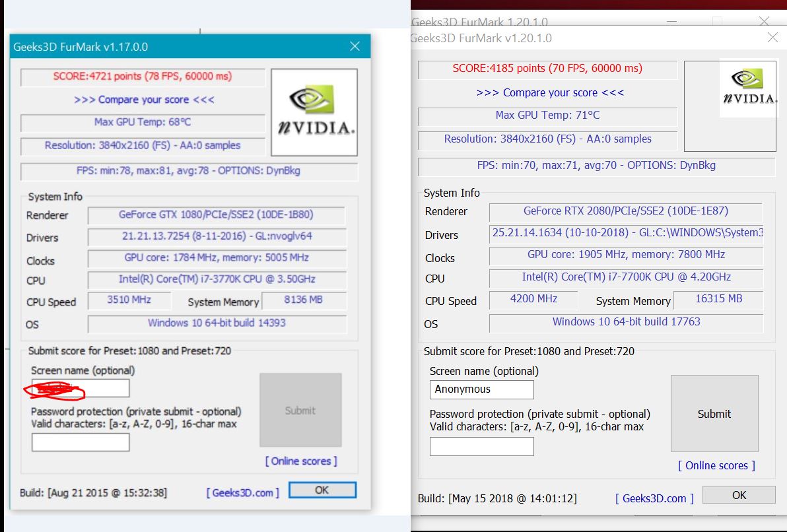Click the Max GPU Temp: 68°C value

[x=143, y=122]
